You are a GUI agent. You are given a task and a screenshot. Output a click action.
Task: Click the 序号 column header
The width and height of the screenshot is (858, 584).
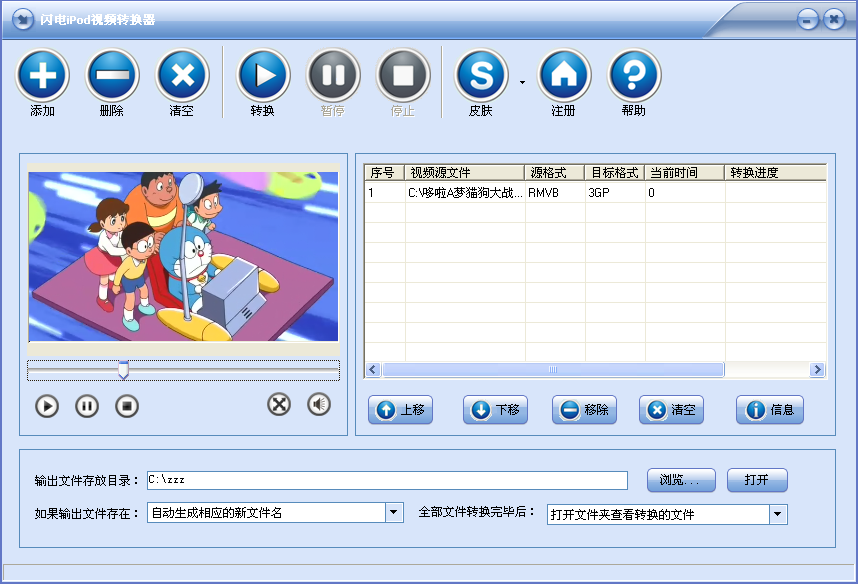pyautogui.click(x=385, y=172)
